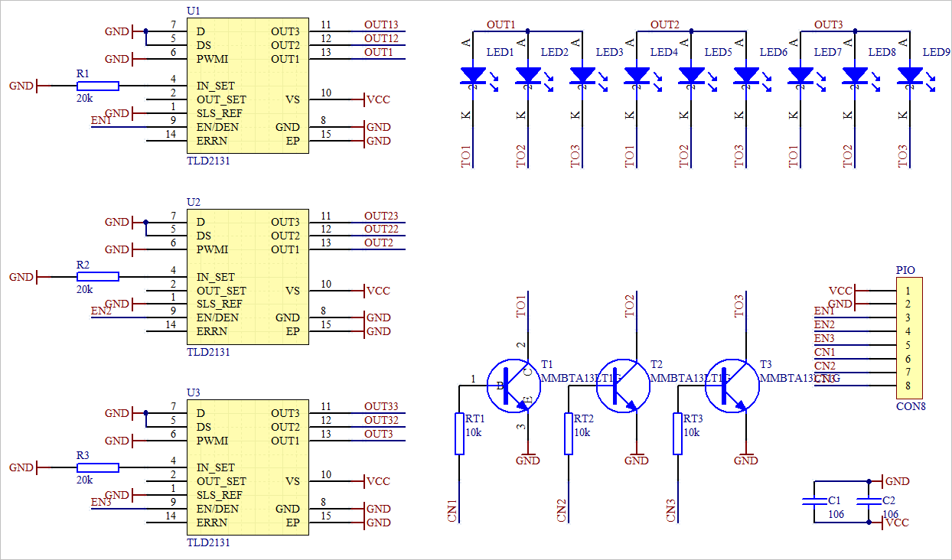Select the U3 TLD2131 chip body
Screen dimensions: 952x560
click(248, 467)
